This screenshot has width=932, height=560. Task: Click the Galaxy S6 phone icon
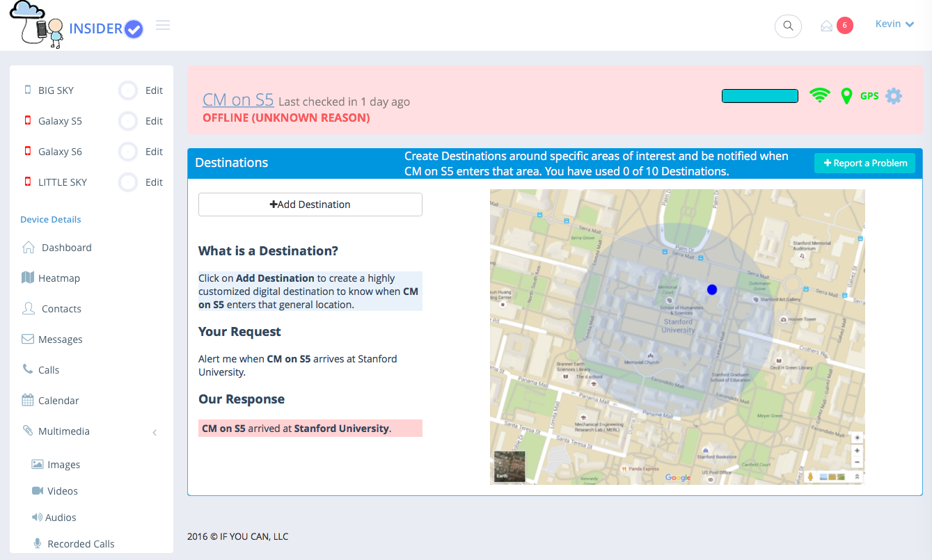(x=28, y=151)
